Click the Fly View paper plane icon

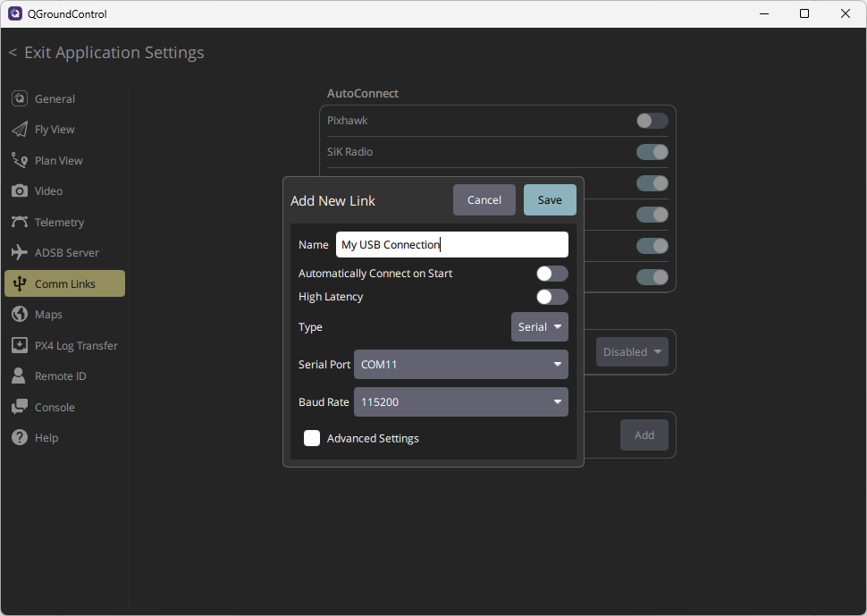20,130
